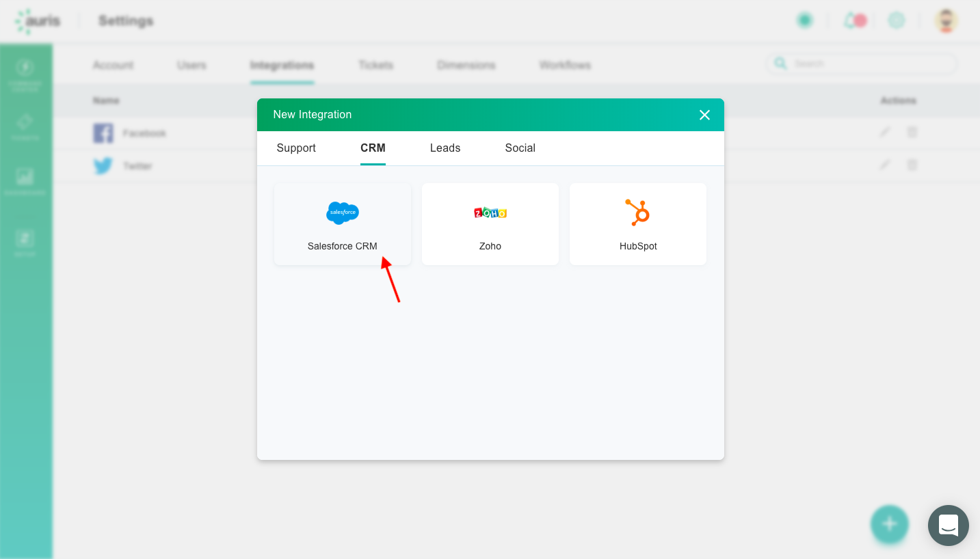Switch to the Support tab
Image resolution: width=980 pixels, height=559 pixels.
pos(296,148)
